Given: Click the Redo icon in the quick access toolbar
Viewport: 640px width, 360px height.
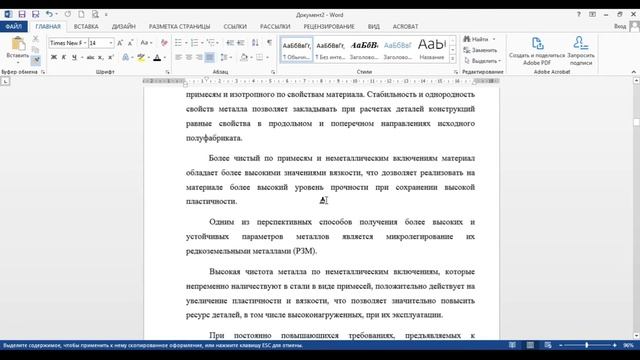Looking at the screenshot, I should tap(68, 14).
